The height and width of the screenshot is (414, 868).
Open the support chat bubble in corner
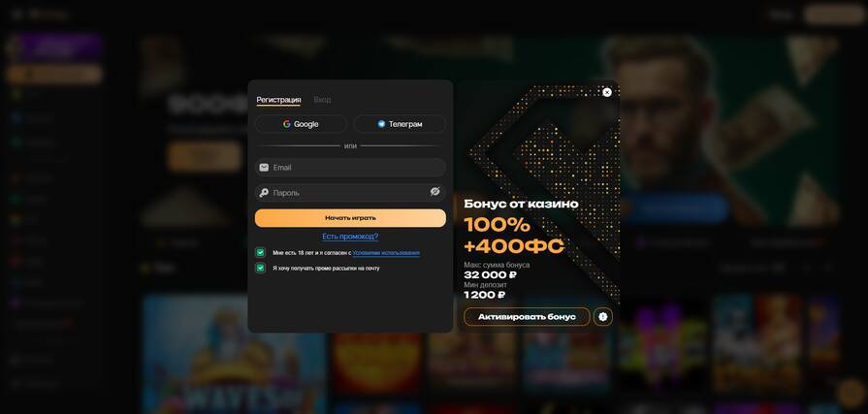[x=850, y=393]
